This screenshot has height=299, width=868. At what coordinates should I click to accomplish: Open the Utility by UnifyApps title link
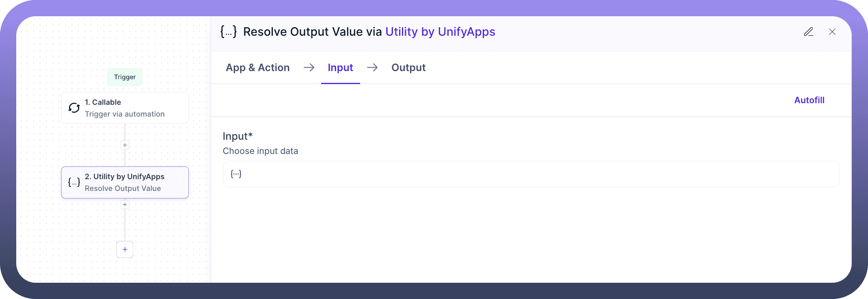pyautogui.click(x=440, y=32)
